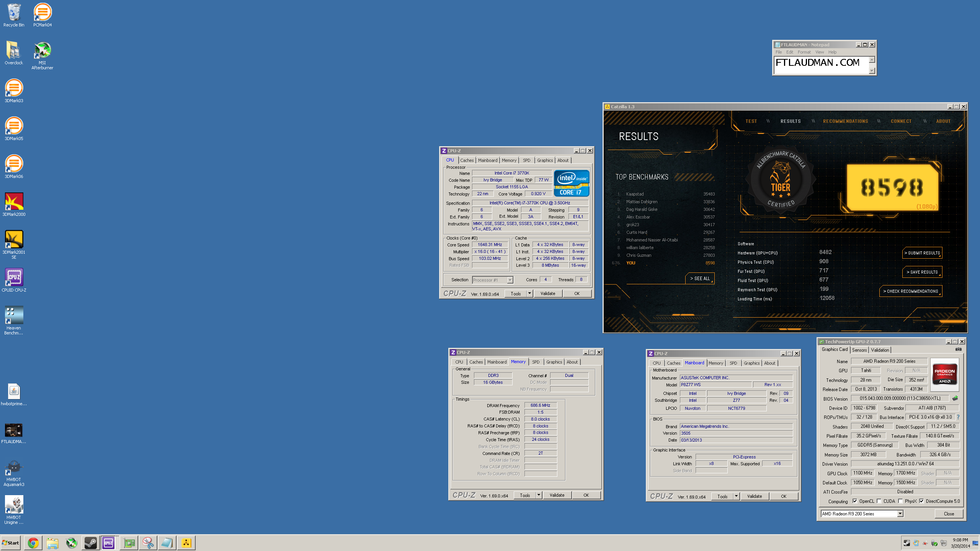Click the Close button in GPU-Z
Screen dimensions: 980x551
pos(949,514)
